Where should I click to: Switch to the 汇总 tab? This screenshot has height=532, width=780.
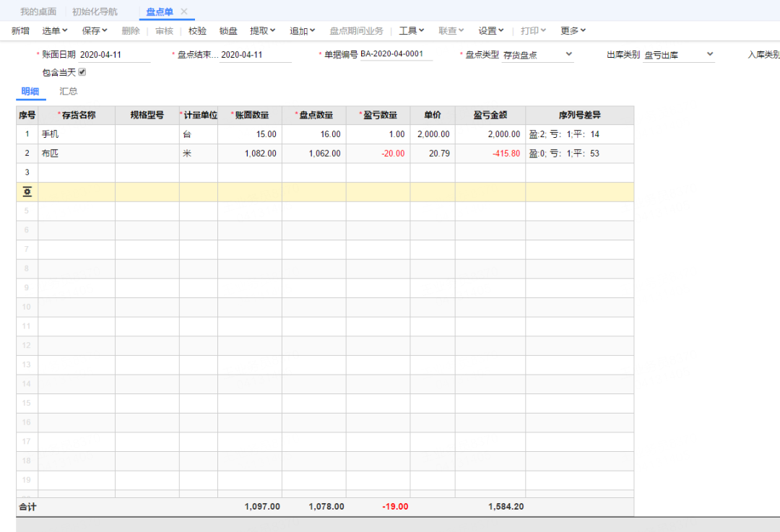click(69, 91)
